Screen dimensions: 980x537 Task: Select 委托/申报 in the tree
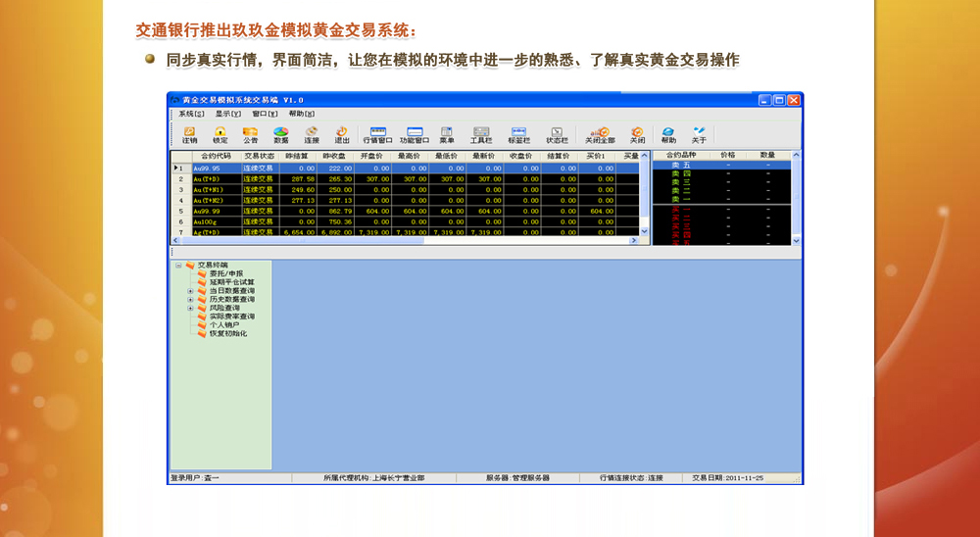pos(225,273)
